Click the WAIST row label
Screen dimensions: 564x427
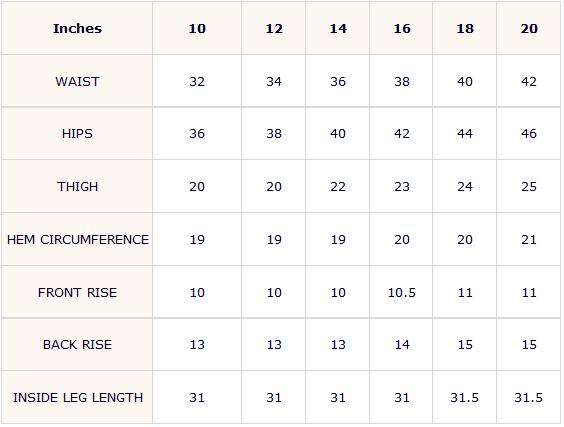pos(77,81)
